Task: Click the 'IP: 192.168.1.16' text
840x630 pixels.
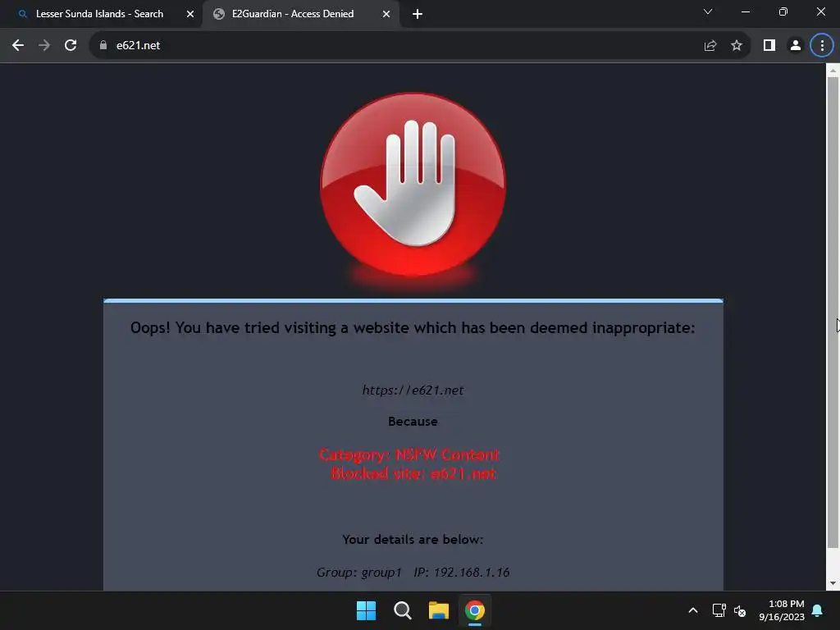Action: [461, 572]
